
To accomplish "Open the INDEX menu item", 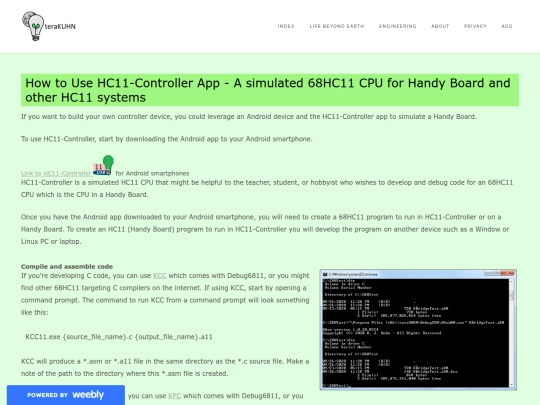I will click(286, 26).
